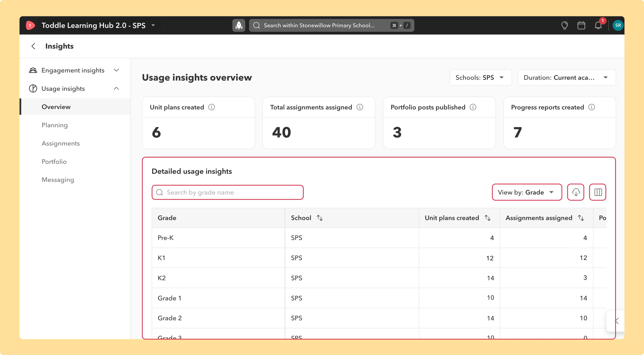The width and height of the screenshot is (644, 355).
Task: Click SPS in the Pre-K row
Action: (x=296, y=238)
